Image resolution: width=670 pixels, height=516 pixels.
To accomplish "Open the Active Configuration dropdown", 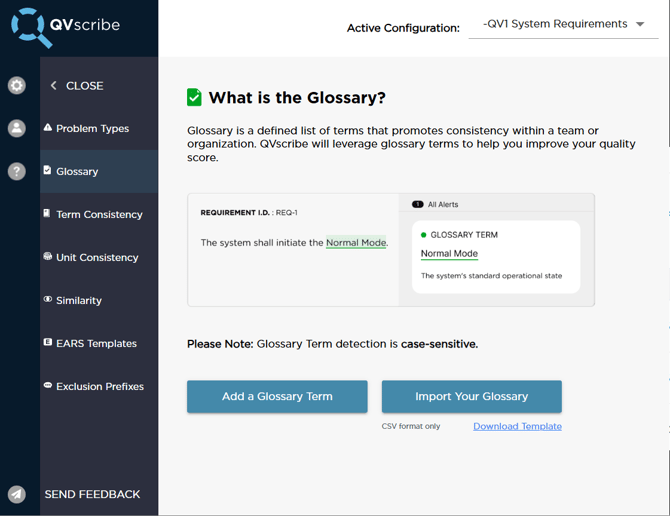I will pos(563,25).
